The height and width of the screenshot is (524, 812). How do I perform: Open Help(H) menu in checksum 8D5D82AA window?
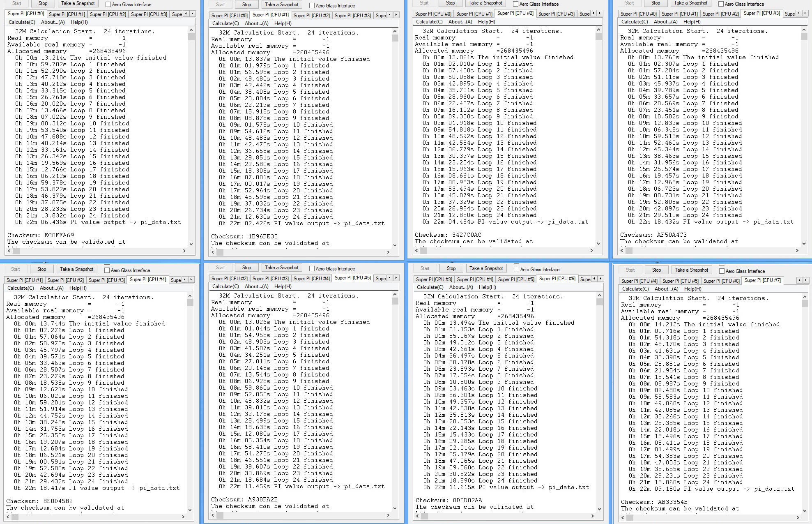pos(487,287)
